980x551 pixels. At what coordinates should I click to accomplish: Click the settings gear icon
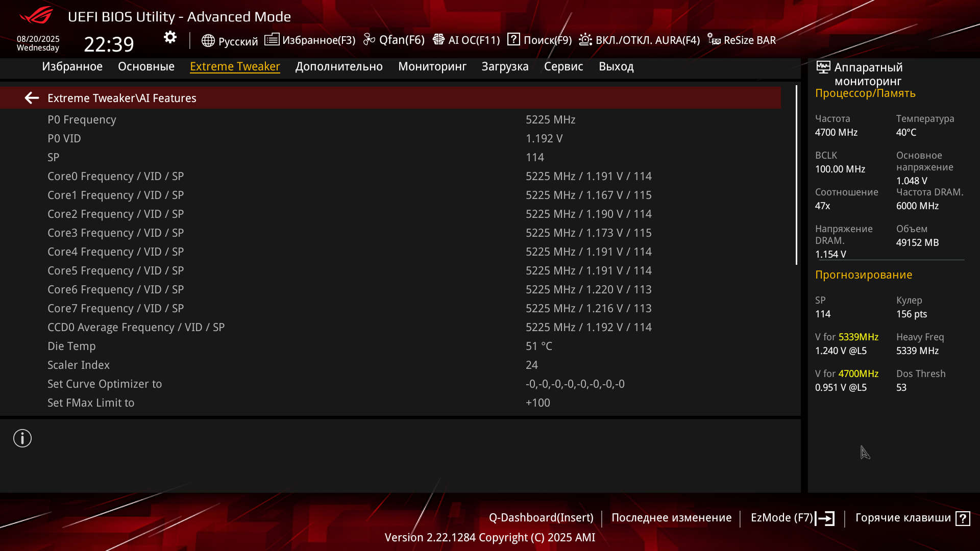click(170, 37)
